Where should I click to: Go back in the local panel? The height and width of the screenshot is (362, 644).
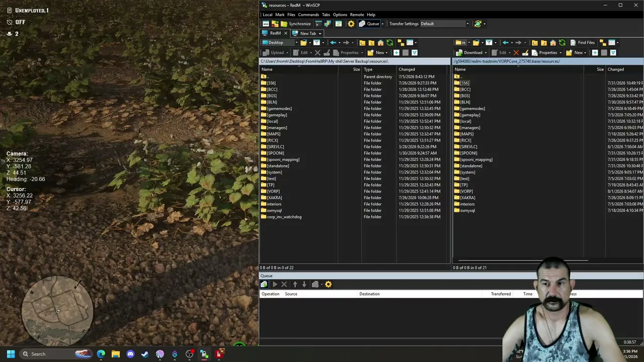(333, 43)
